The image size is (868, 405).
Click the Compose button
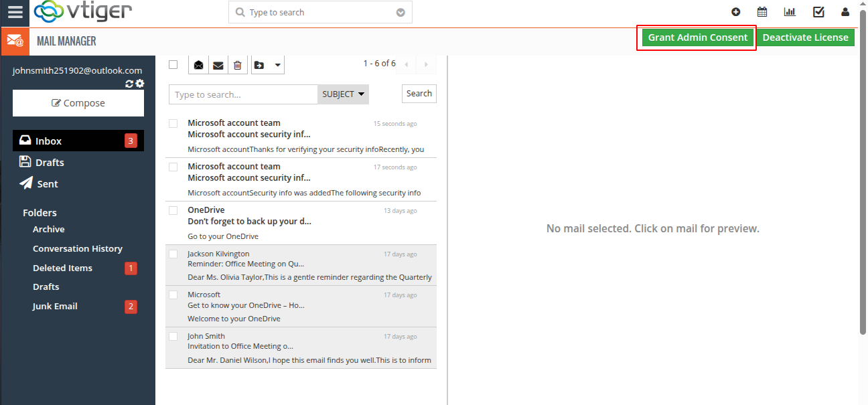click(x=78, y=103)
